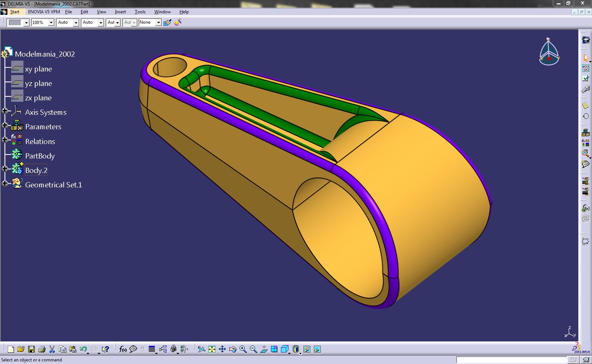Screen dimensions: 592x364
Task: Click the gray fill color swatch
Action: (15, 23)
